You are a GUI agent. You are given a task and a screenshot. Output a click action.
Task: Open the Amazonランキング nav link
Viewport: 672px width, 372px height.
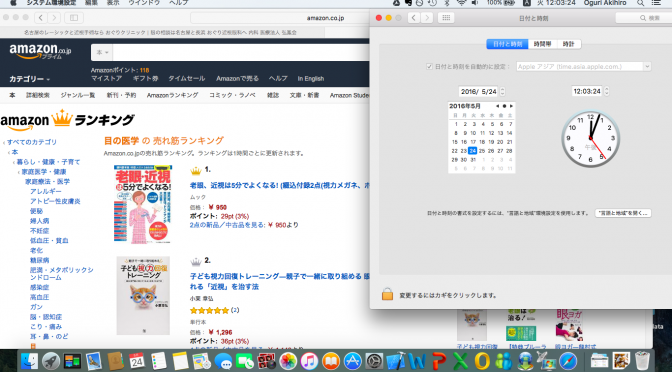coord(172,95)
